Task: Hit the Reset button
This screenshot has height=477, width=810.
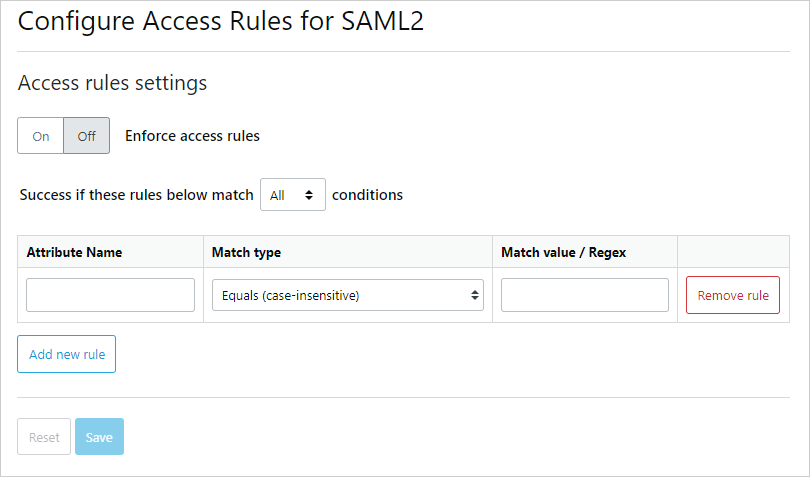Action: point(44,437)
